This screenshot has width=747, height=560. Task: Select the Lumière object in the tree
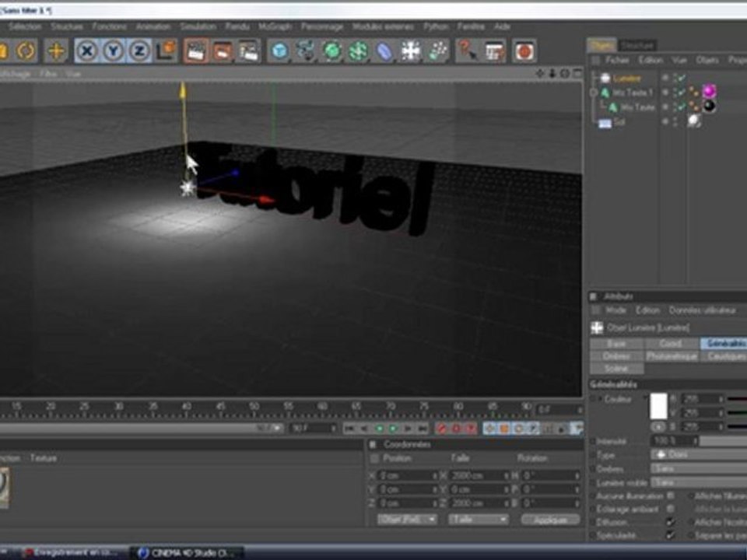(626, 78)
